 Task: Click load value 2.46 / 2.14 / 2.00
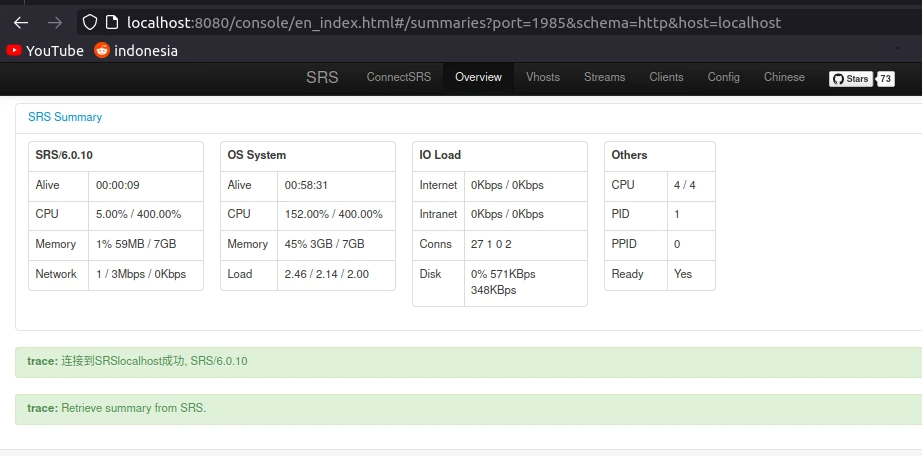(x=327, y=274)
